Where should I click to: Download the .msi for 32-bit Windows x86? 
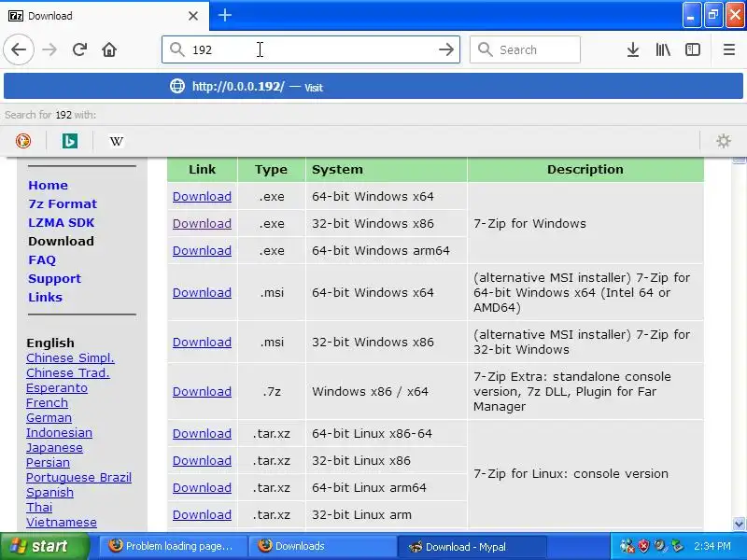pyautogui.click(x=202, y=342)
